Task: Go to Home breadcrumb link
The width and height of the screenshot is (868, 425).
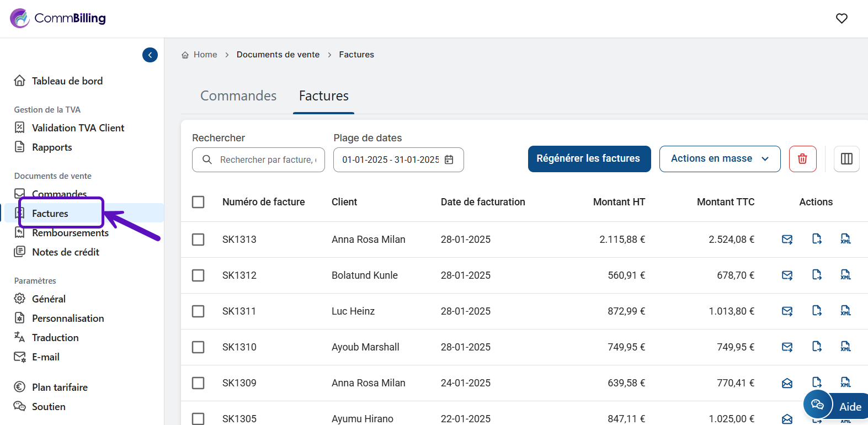Action: (205, 55)
